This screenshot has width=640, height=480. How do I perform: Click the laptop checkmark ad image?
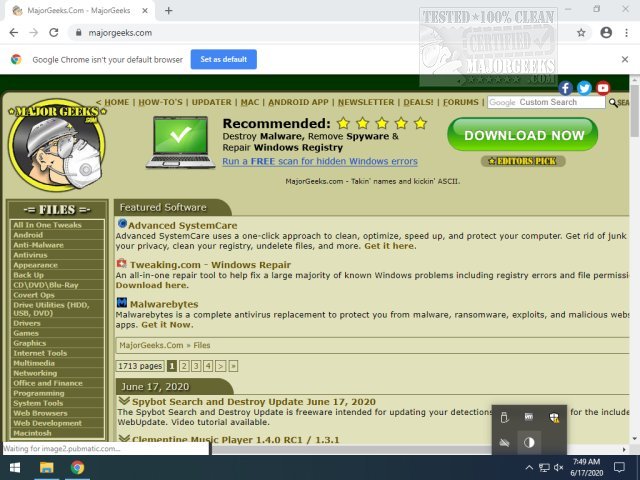(180, 142)
